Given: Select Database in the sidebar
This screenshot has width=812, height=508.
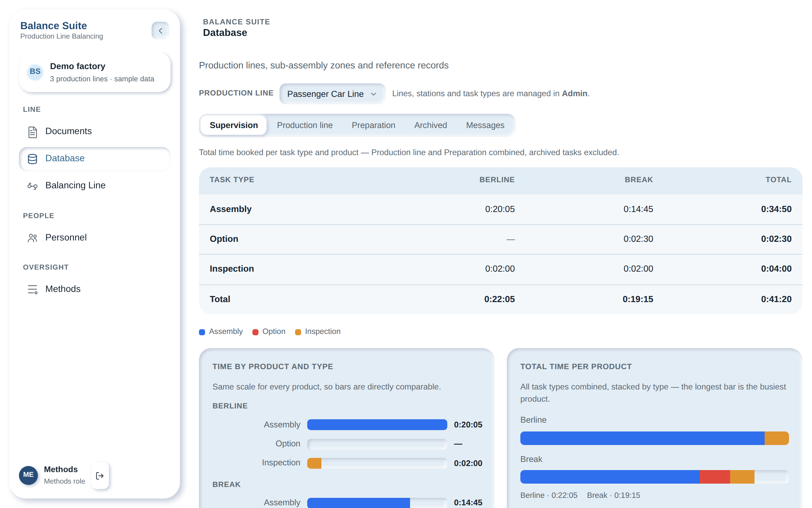Looking at the screenshot, I should (95, 158).
